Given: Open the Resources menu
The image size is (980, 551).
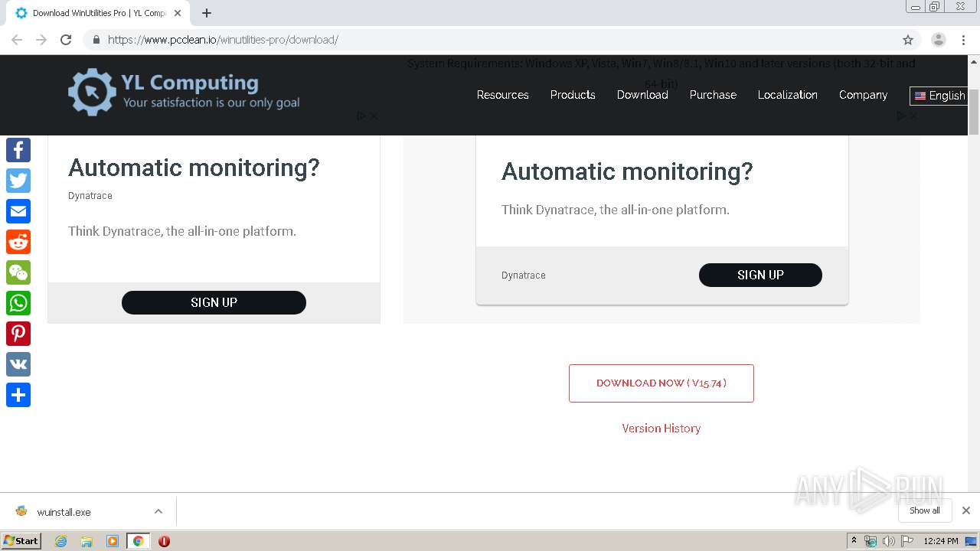Looking at the screenshot, I should (502, 95).
